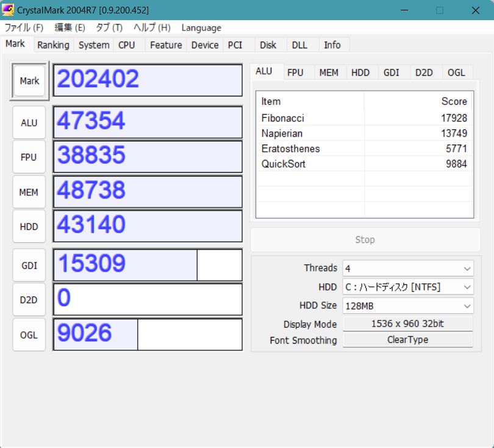
Task: Open the タブ (T) menu
Action: pos(109,27)
